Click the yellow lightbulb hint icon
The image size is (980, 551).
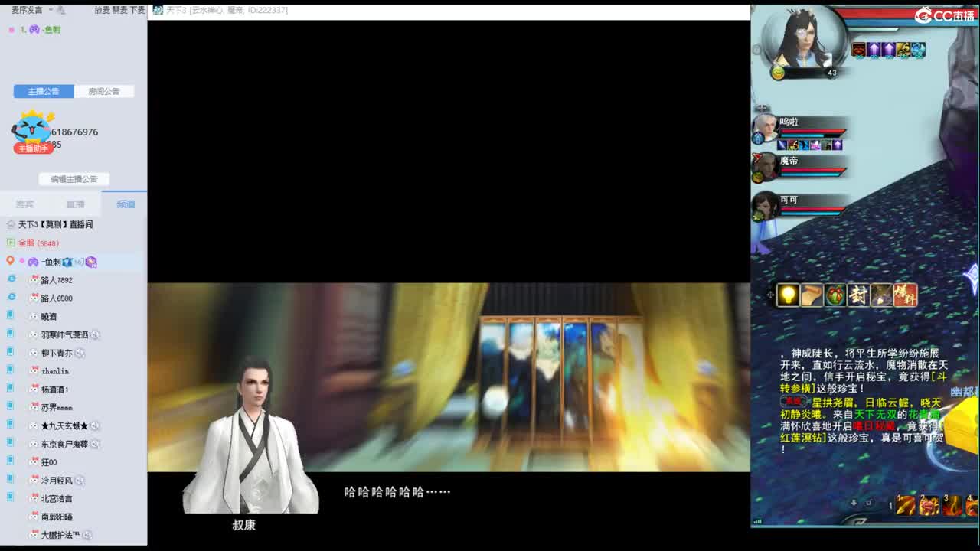point(789,295)
